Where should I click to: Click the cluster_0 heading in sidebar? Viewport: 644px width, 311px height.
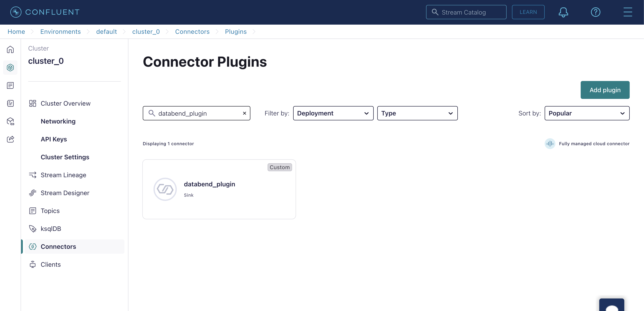[46, 61]
